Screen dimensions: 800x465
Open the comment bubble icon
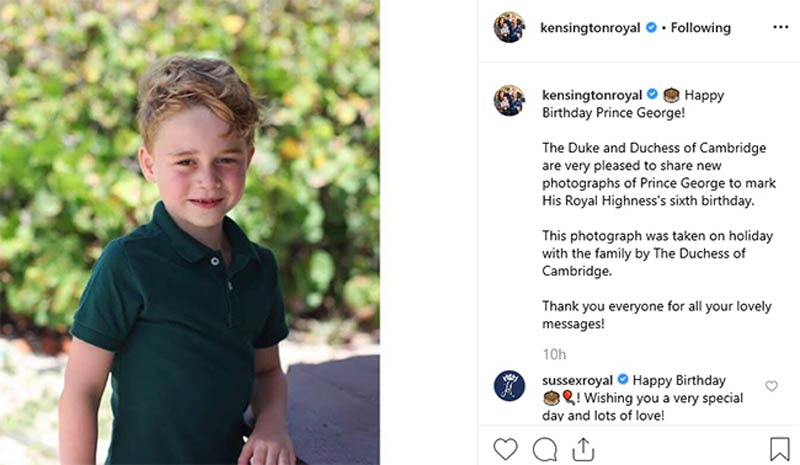pos(545,448)
